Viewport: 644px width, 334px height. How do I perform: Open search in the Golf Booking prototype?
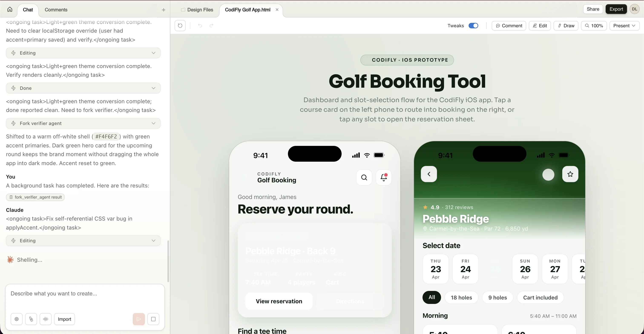pos(364,177)
